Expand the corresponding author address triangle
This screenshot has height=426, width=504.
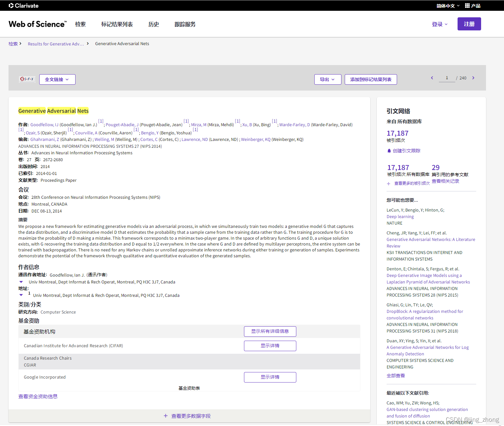click(x=21, y=282)
